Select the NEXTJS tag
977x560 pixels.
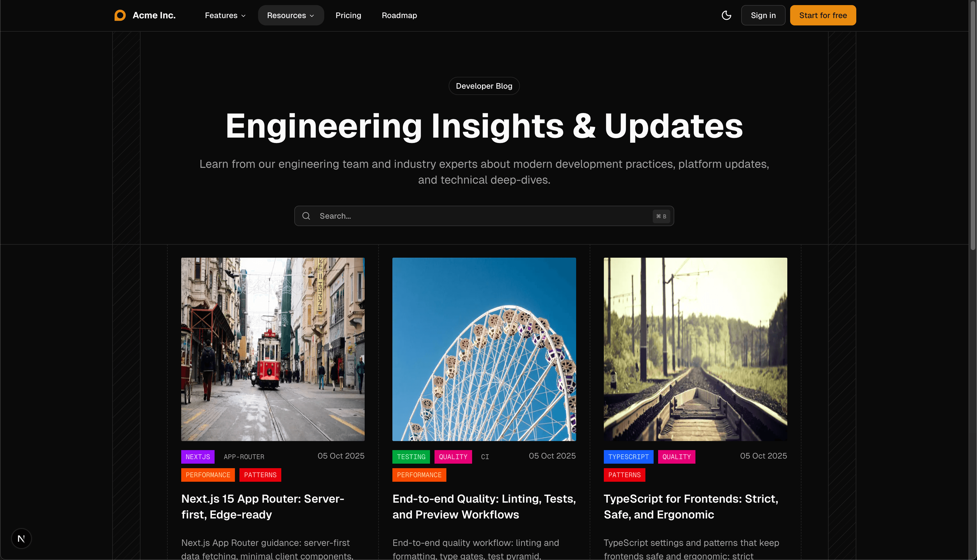pyautogui.click(x=197, y=457)
